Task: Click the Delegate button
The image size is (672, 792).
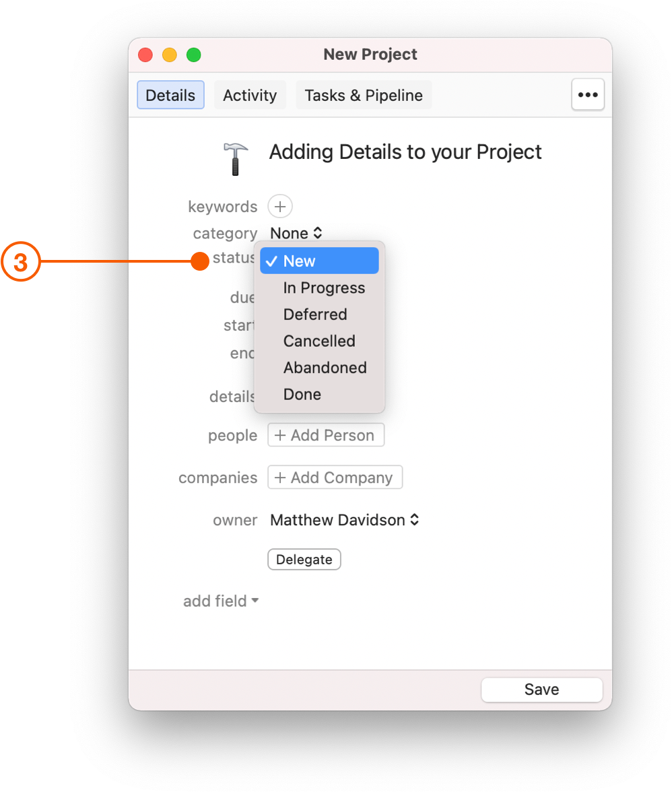Action: 304,559
